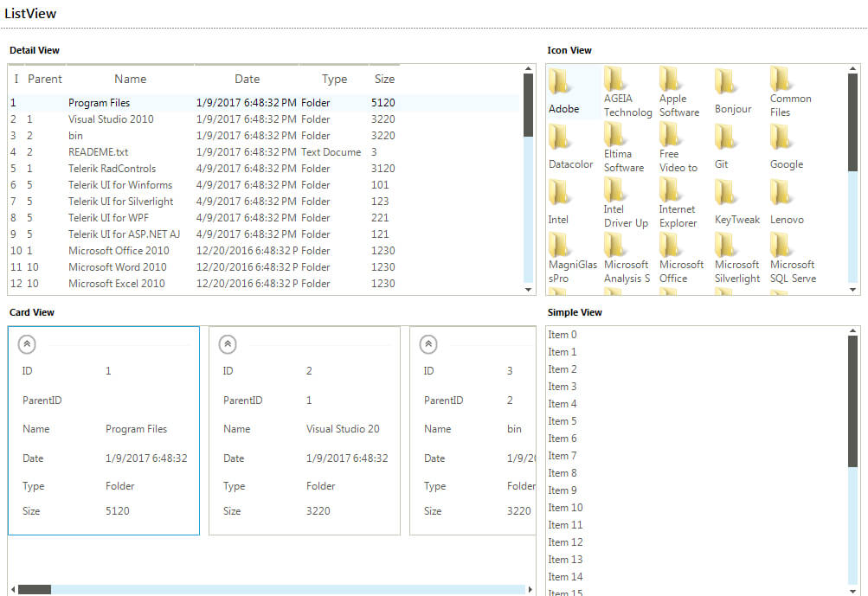Select the Telerik UI for WPF row
The image size is (868, 596).
265,218
